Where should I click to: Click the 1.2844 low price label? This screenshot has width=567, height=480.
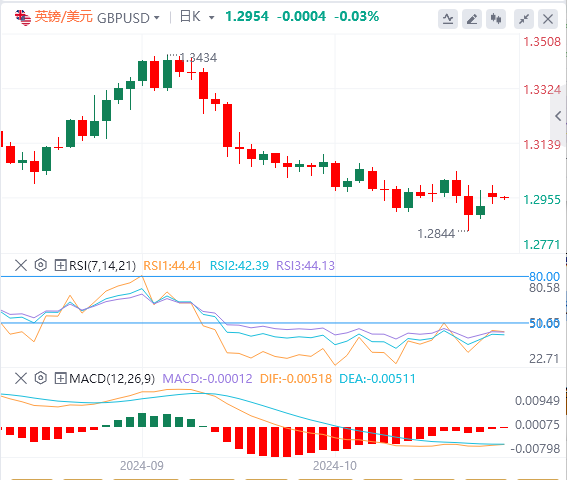coord(436,234)
